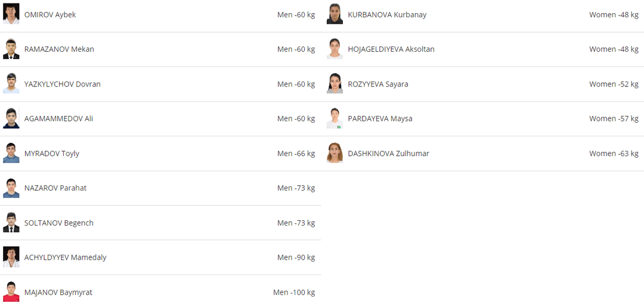Viewport: 644px width, 306px height.
Task: Select Men -90 kg weight category label
Action: [x=296, y=258]
